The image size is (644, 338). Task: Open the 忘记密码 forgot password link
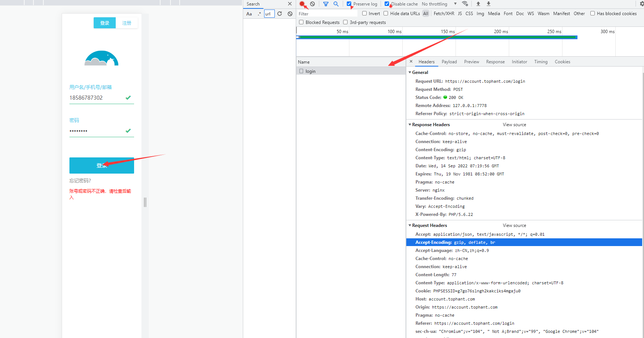[80, 181]
